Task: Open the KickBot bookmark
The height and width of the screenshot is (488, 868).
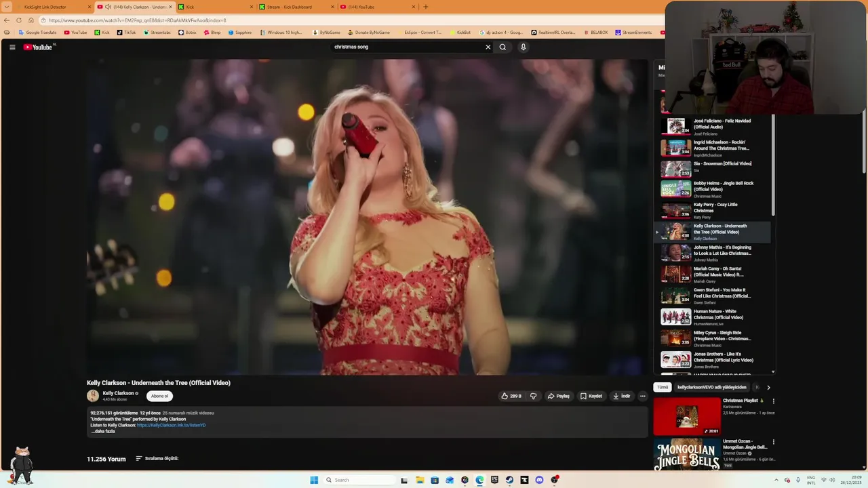Action: (460, 33)
